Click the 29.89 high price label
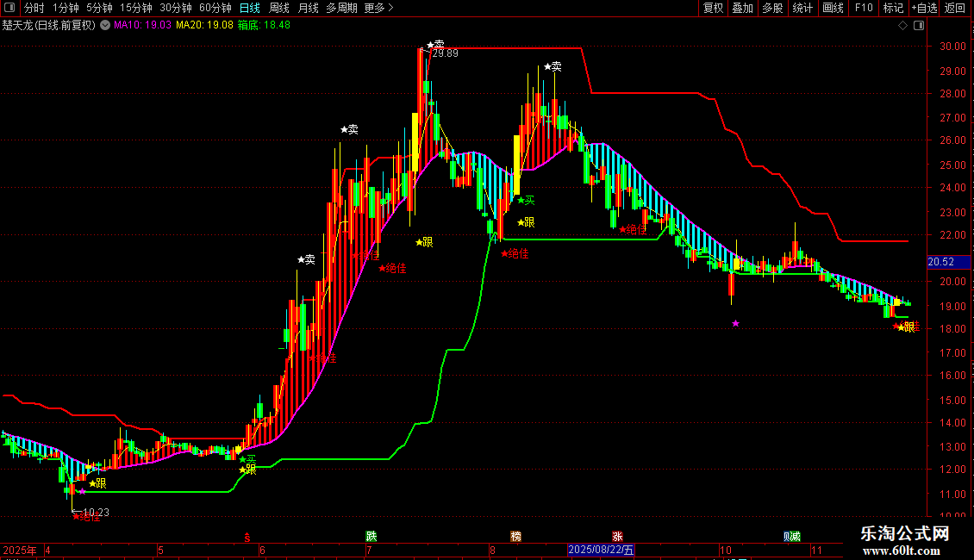This screenshot has width=974, height=560. click(445, 54)
